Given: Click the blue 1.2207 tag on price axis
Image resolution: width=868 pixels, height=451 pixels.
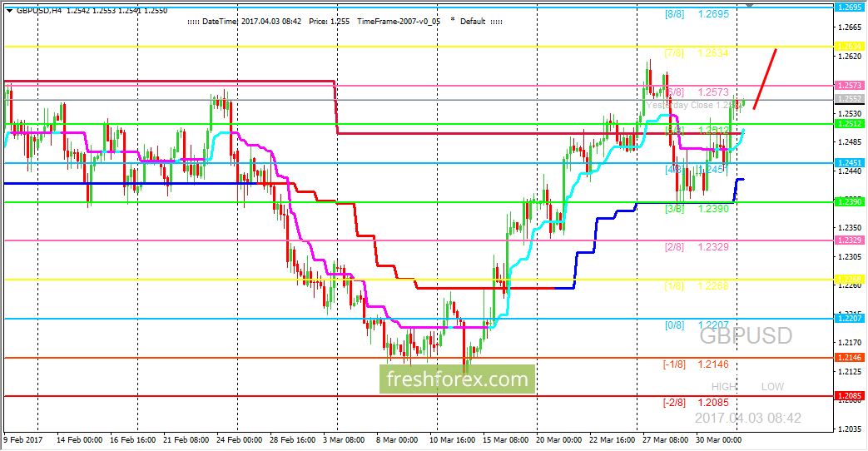Looking at the screenshot, I should tap(850, 318).
